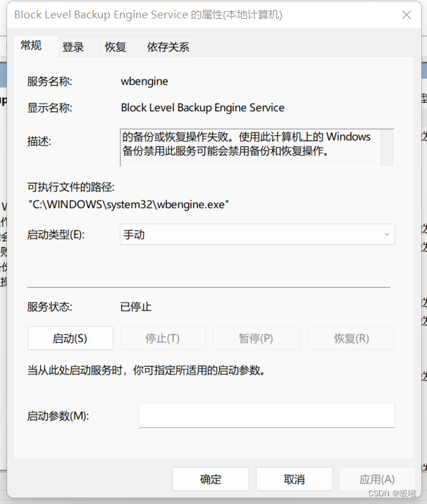Click the disabled 恢复(R) button
This screenshot has width=427, height=504.
[352, 338]
